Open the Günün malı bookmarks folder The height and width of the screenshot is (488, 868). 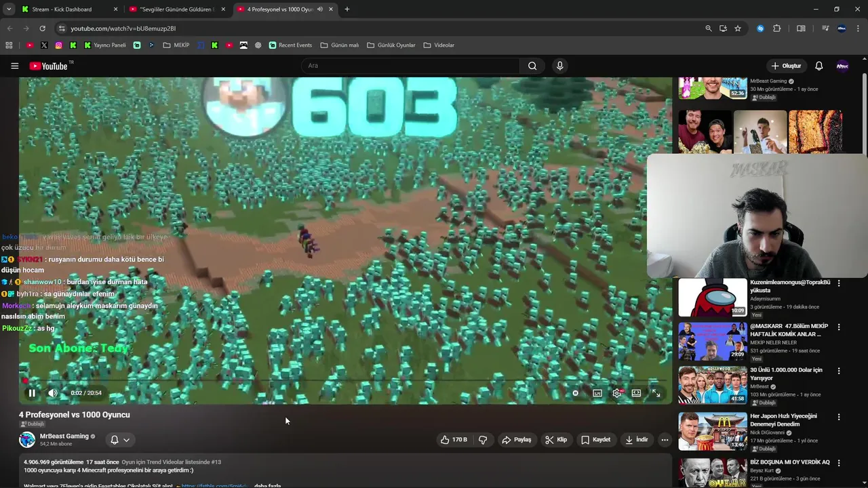[x=340, y=45]
